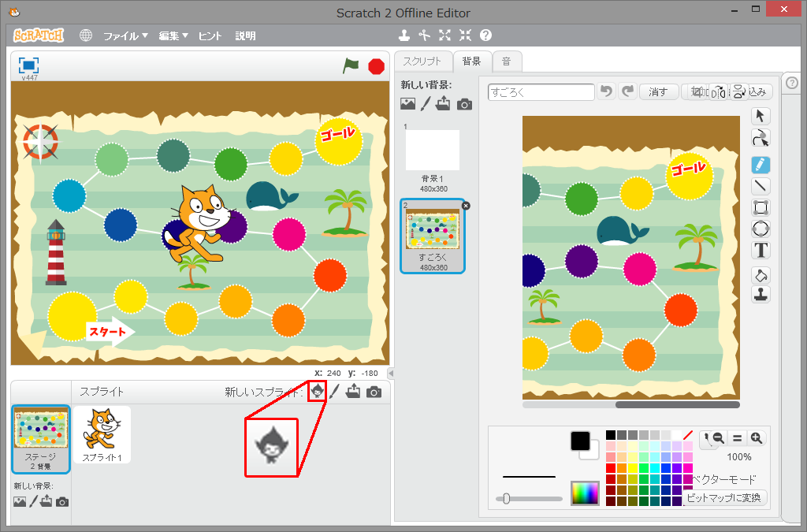
Task: Open the ファイル dropdown menu
Action: coord(125,35)
